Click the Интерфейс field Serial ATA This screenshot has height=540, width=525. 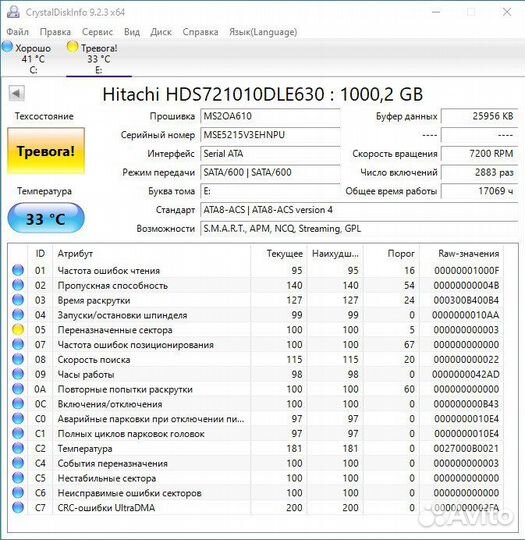(x=270, y=154)
